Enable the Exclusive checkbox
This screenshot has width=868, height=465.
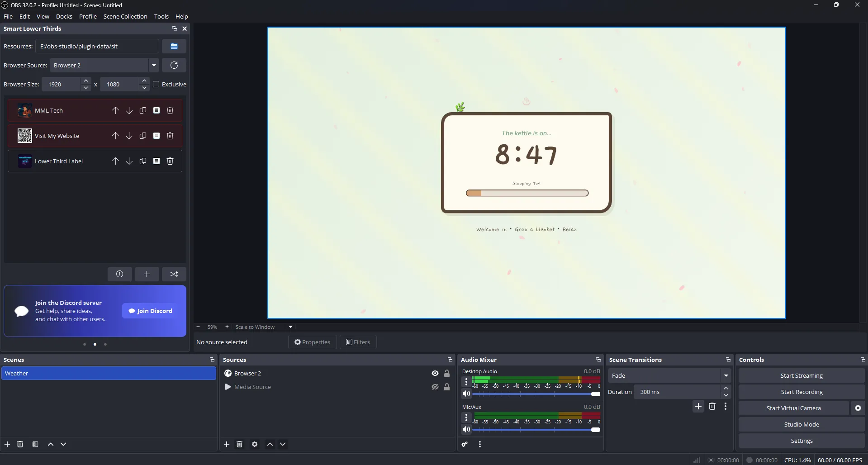pyautogui.click(x=156, y=84)
